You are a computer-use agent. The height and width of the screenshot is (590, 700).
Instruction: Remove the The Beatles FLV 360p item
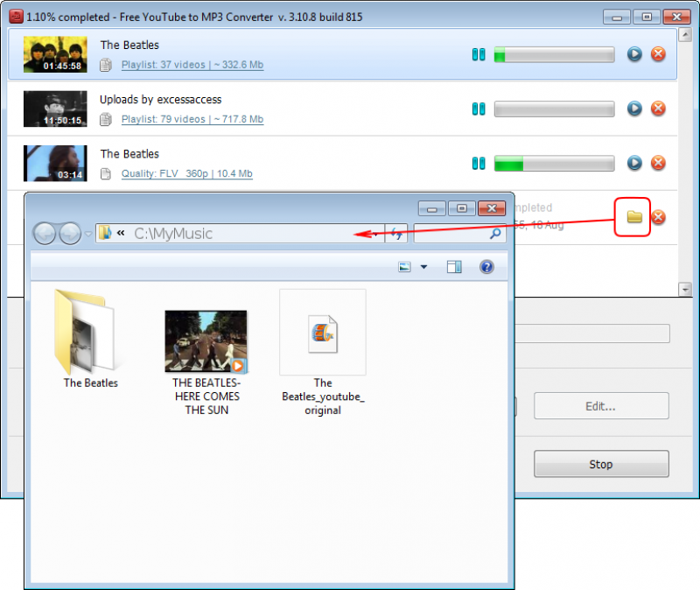point(658,163)
